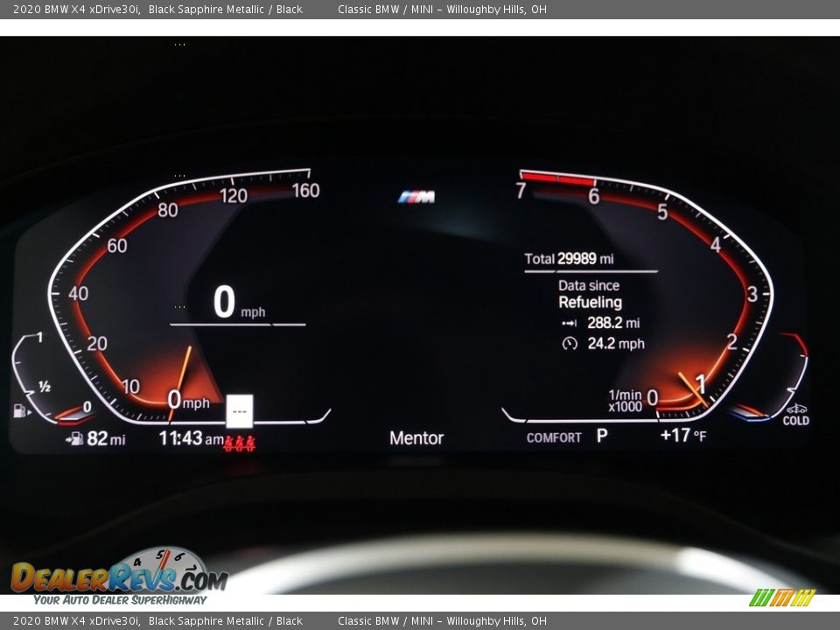The image size is (840, 630).
Task: Click the BMW M logo
Action: [x=416, y=197]
